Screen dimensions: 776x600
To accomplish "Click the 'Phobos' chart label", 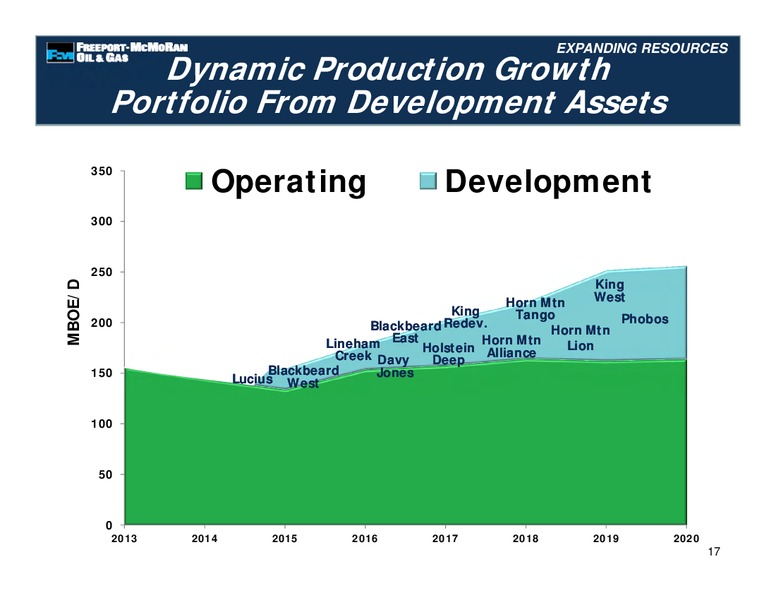I will click(x=645, y=319).
